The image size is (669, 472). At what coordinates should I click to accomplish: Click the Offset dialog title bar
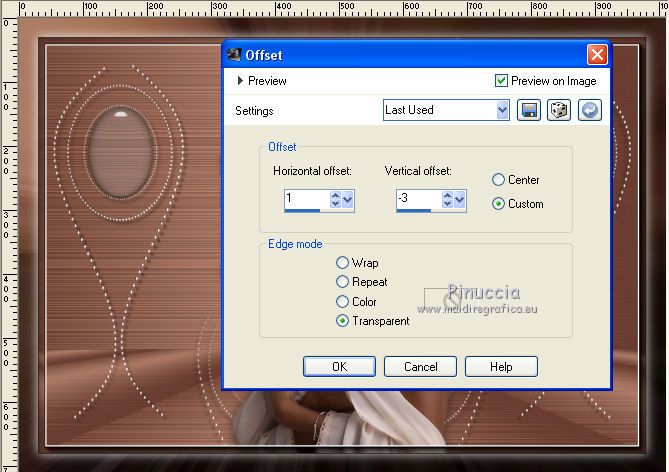417,55
